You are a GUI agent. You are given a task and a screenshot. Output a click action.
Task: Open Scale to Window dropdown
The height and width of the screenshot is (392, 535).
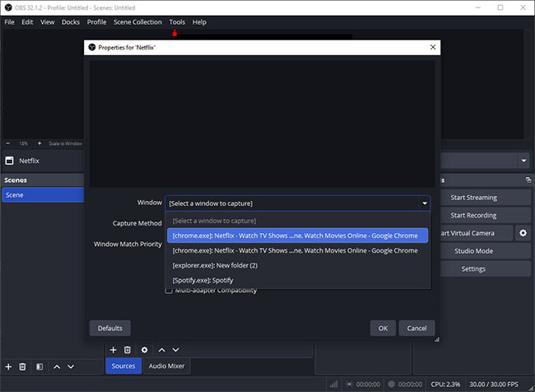tap(65, 143)
